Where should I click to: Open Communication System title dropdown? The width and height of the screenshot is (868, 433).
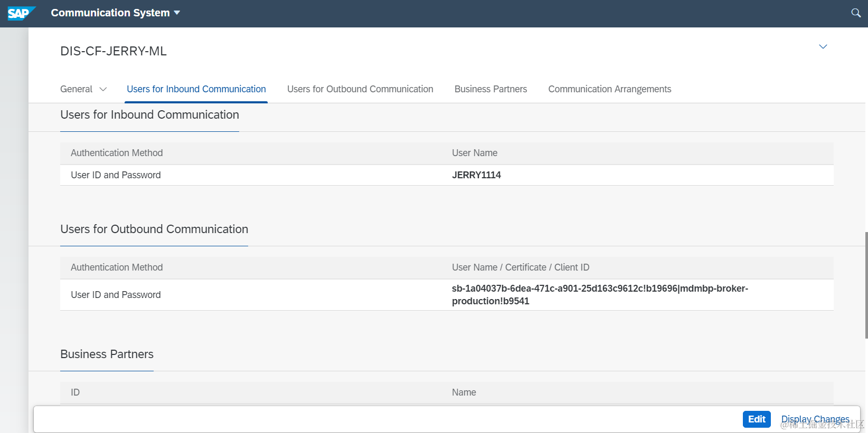116,13
